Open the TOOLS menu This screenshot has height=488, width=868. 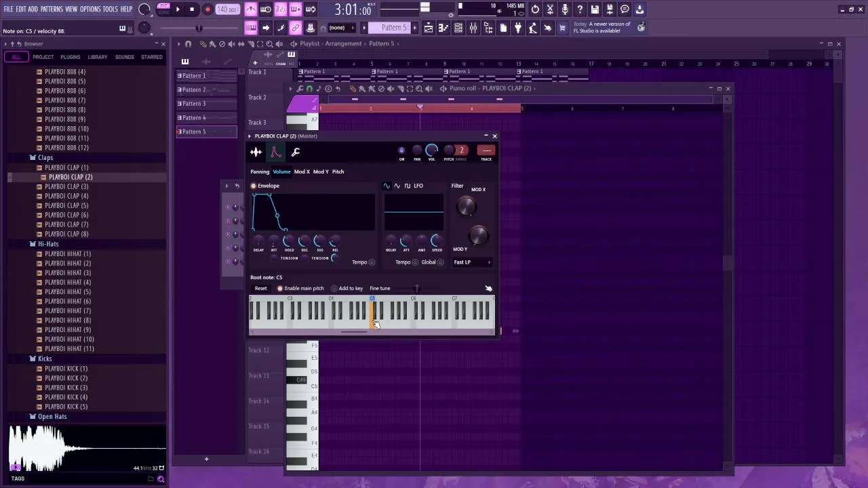[111, 9]
